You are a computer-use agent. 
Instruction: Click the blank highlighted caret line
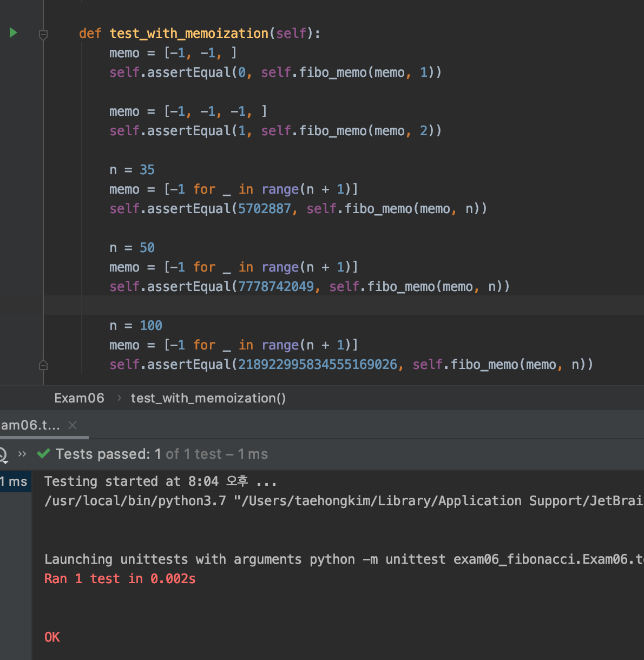click(x=344, y=306)
